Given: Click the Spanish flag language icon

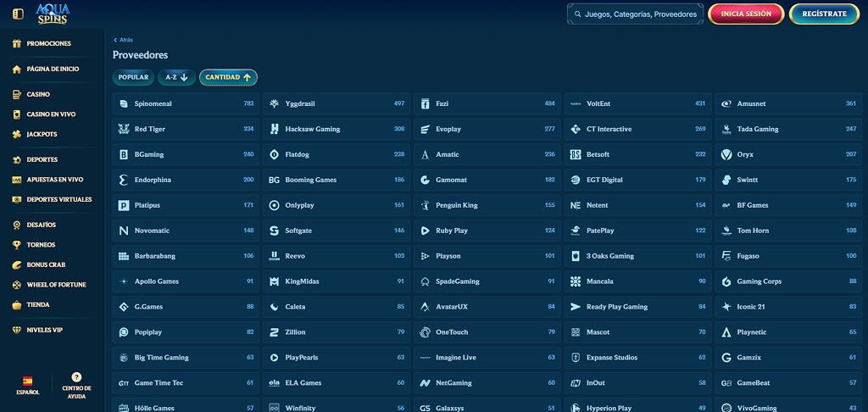Looking at the screenshot, I should 27,381.
